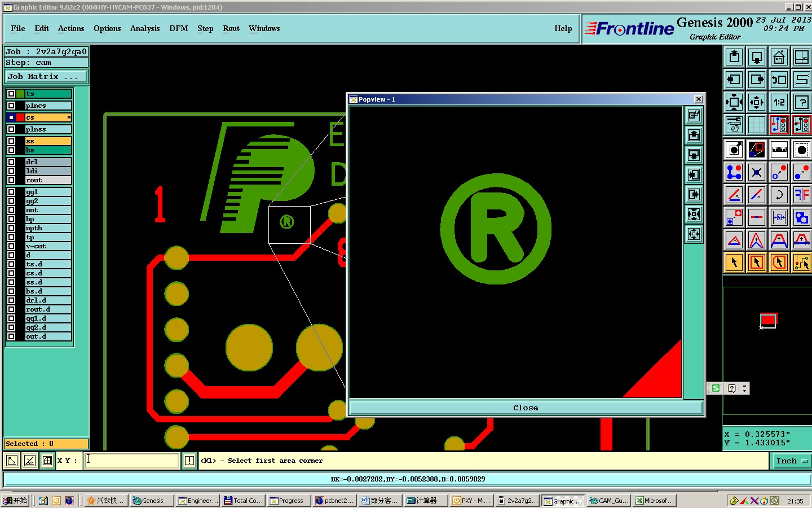
Task: Open the Actions menu
Action: click(x=71, y=28)
